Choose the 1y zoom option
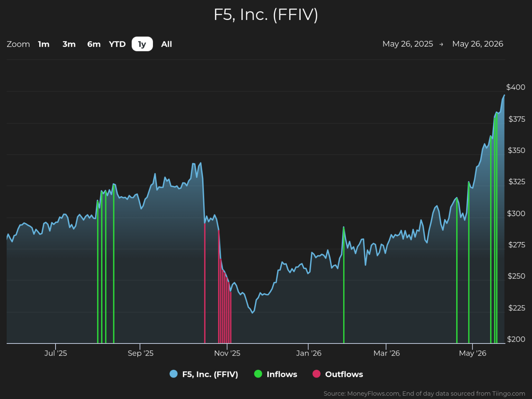This screenshot has height=399, width=532. coord(142,44)
